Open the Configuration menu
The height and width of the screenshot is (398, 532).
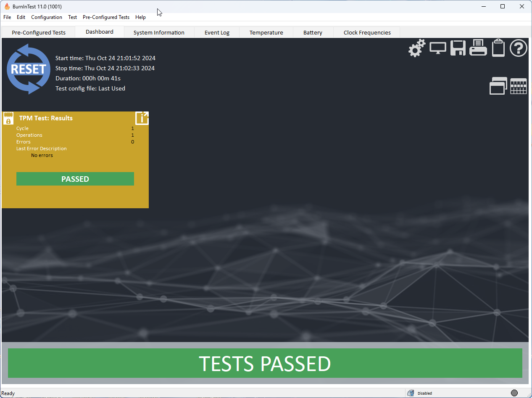[47, 17]
